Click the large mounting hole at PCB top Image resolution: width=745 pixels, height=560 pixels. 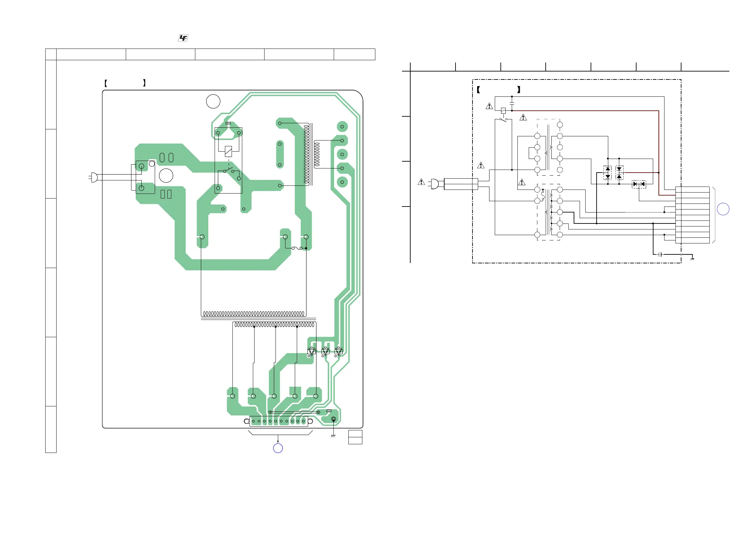click(x=213, y=101)
